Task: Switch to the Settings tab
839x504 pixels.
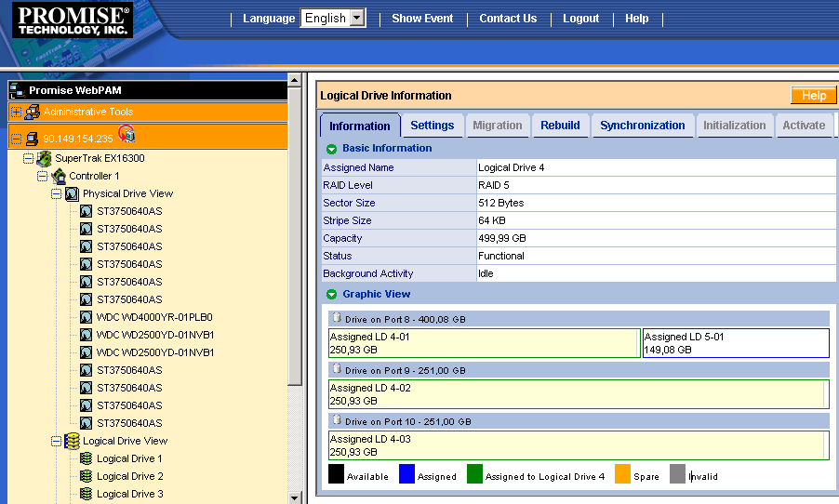Action: coord(432,126)
